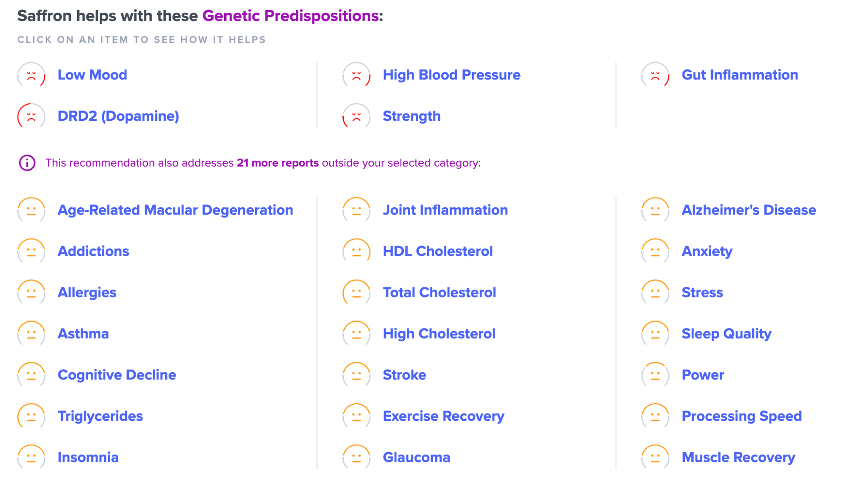Click the '21 more reports' text
868x487 pixels.
[278, 163]
